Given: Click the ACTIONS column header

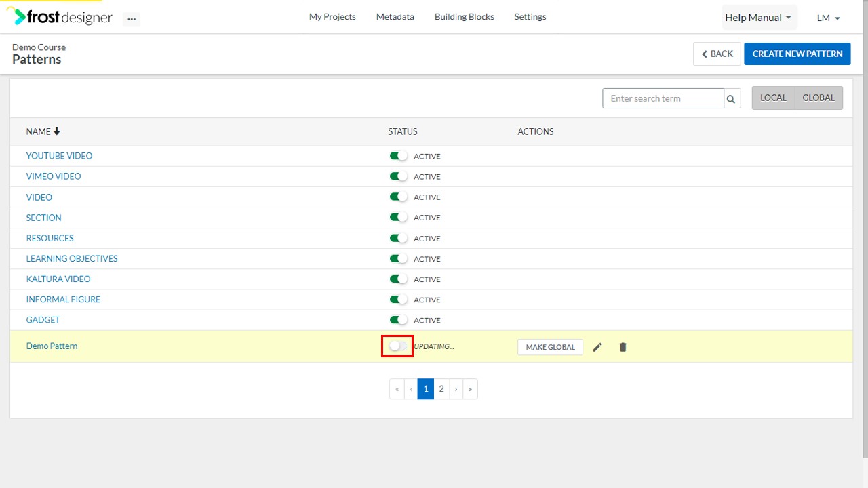Looking at the screenshot, I should (536, 131).
